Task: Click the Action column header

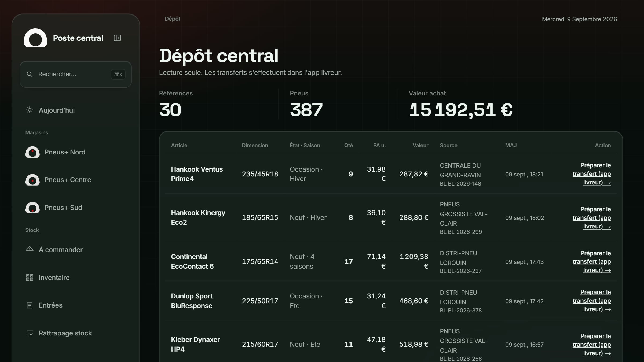Action: point(603,145)
